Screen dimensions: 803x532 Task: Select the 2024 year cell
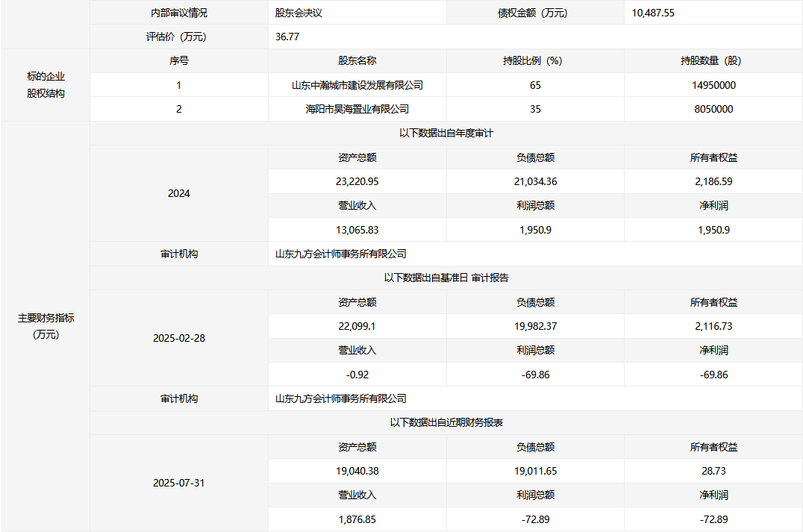click(x=178, y=193)
